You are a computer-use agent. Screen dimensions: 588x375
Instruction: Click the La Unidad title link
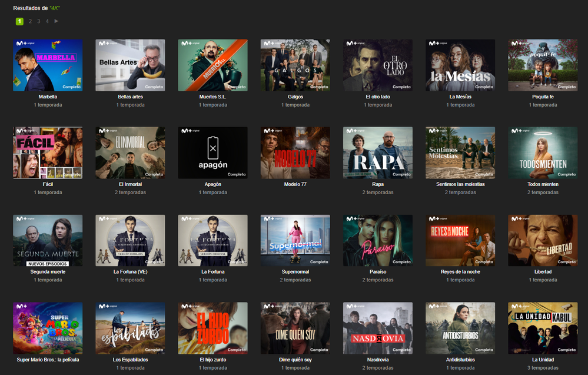[542, 360]
